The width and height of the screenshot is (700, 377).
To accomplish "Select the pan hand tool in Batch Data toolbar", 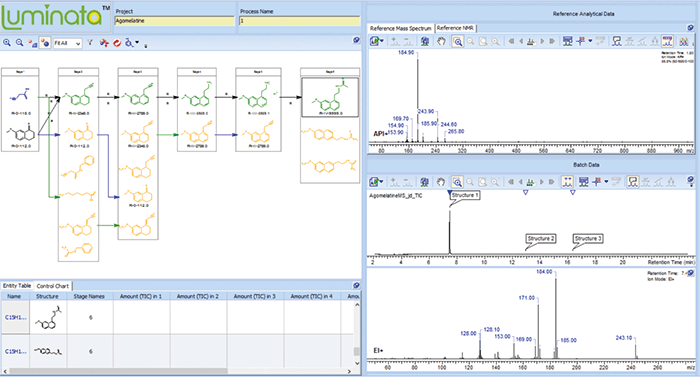I will pyautogui.click(x=441, y=182).
